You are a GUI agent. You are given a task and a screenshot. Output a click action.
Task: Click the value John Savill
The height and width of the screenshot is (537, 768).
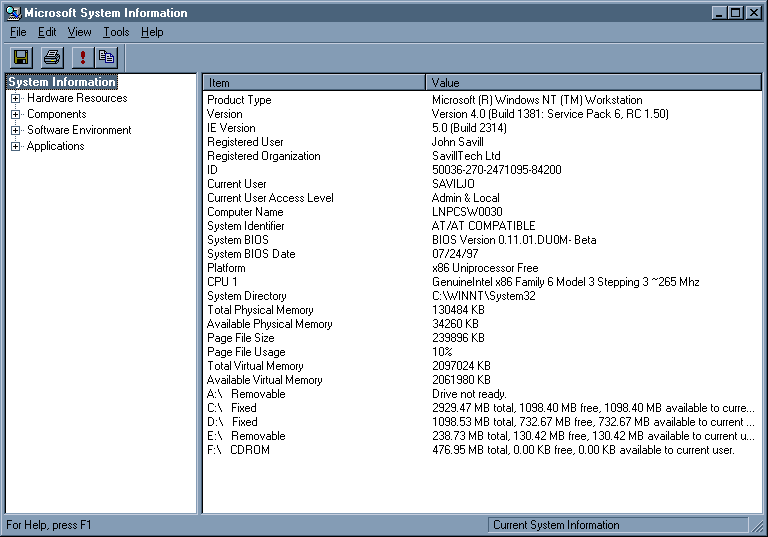[457, 142]
